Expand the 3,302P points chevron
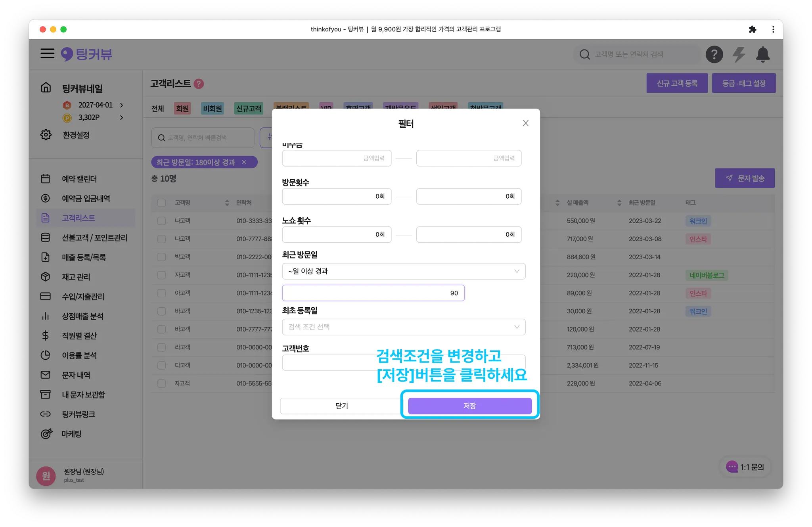Screen dimensions: 812x527 121,117
